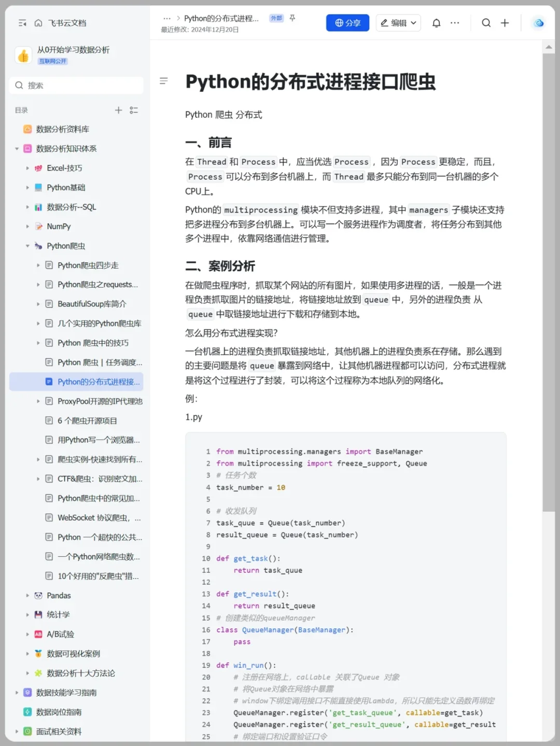Open the more options ellipsis near 编辑
Viewport: 560px width, 746px height.
pos(455,23)
